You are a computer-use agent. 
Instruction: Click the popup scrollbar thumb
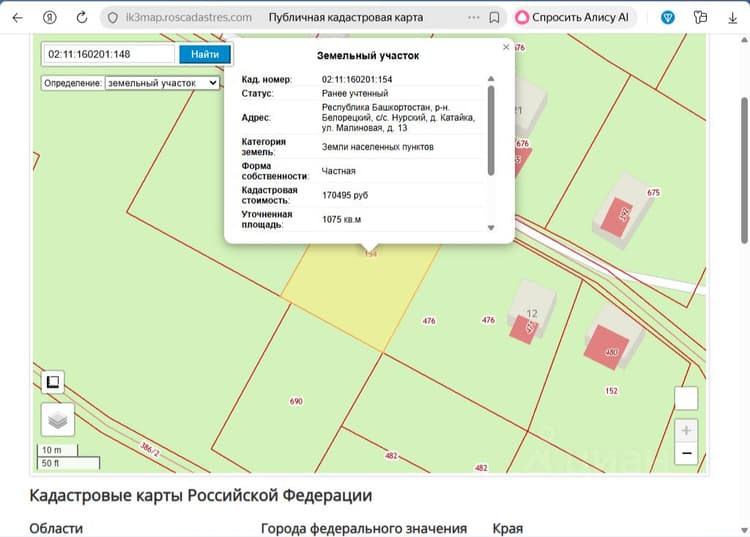click(x=491, y=130)
